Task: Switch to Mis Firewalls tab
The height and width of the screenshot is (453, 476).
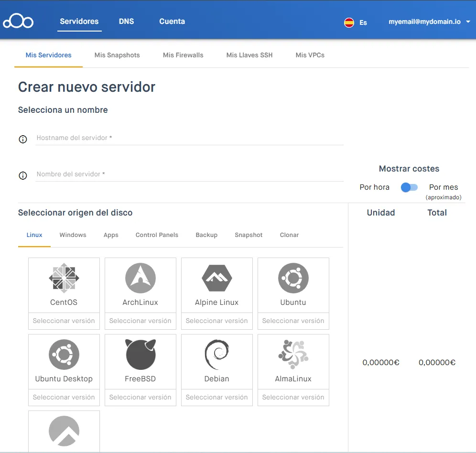Action: tap(183, 55)
